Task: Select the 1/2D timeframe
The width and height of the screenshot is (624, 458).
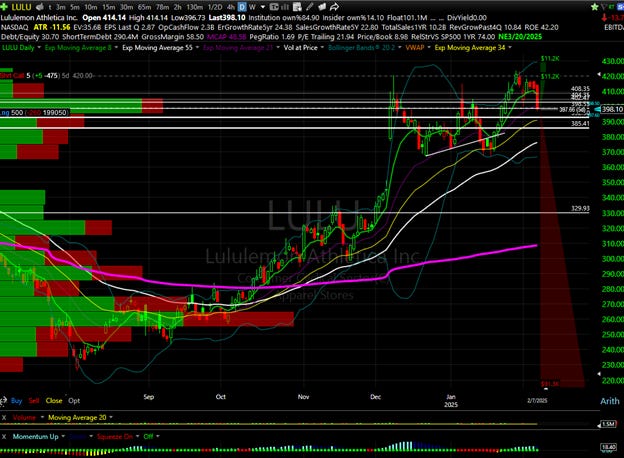Action: tap(215, 7)
